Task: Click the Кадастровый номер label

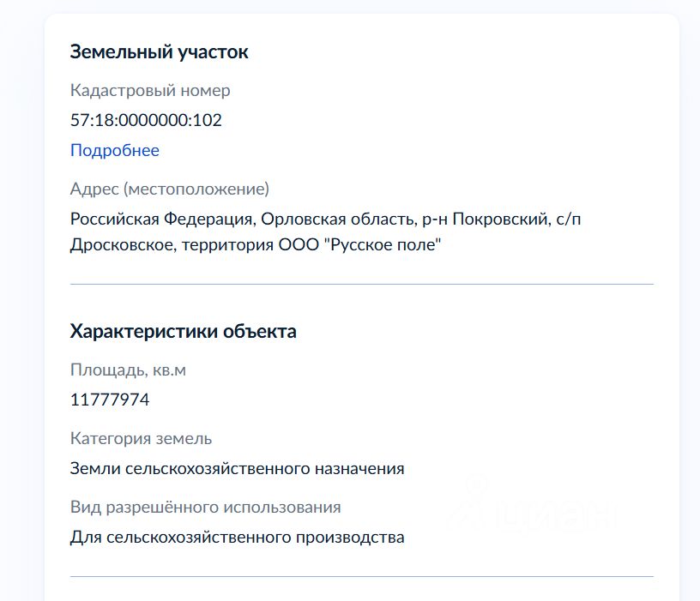Action: point(150,90)
